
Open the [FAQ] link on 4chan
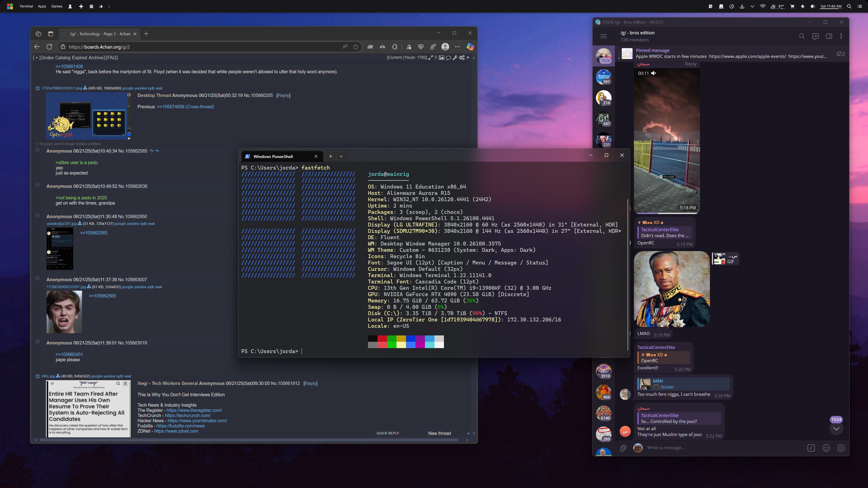(x=111, y=58)
